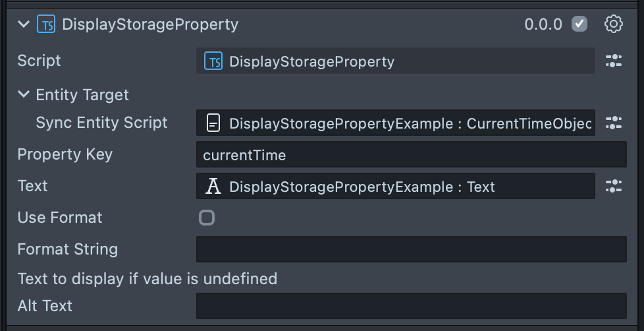Click into the Alt Text input field
Screen dimensions: 644x331
point(411,306)
